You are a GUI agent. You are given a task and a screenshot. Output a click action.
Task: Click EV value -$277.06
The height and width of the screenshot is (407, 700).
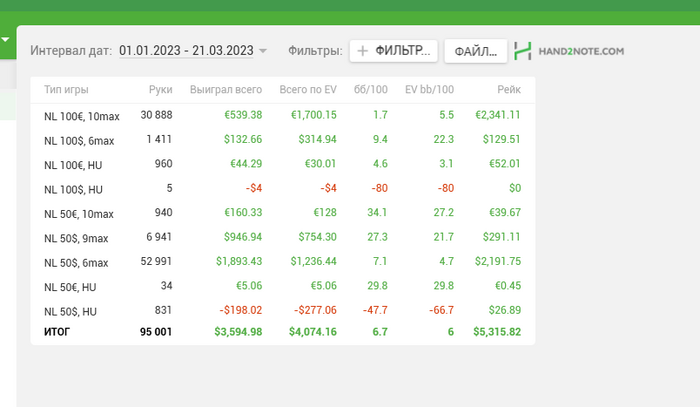(315, 310)
